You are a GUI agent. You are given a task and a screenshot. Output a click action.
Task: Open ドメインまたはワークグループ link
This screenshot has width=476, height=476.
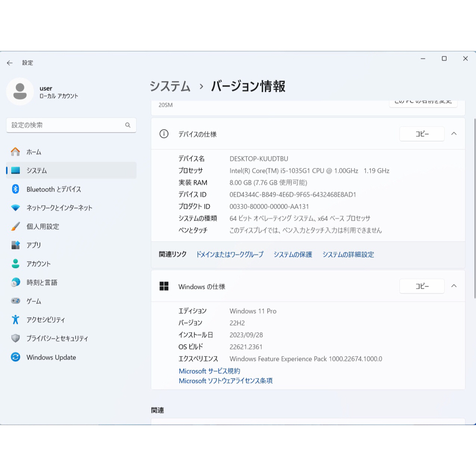(230, 254)
